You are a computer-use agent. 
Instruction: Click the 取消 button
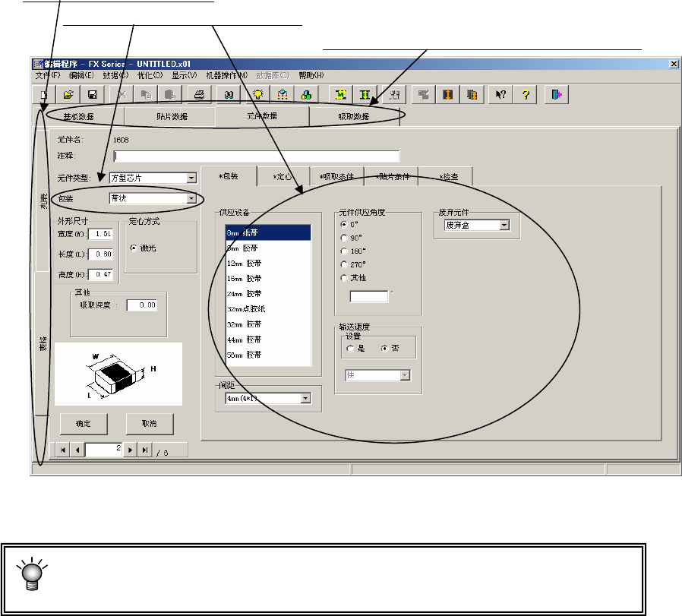(x=150, y=424)
